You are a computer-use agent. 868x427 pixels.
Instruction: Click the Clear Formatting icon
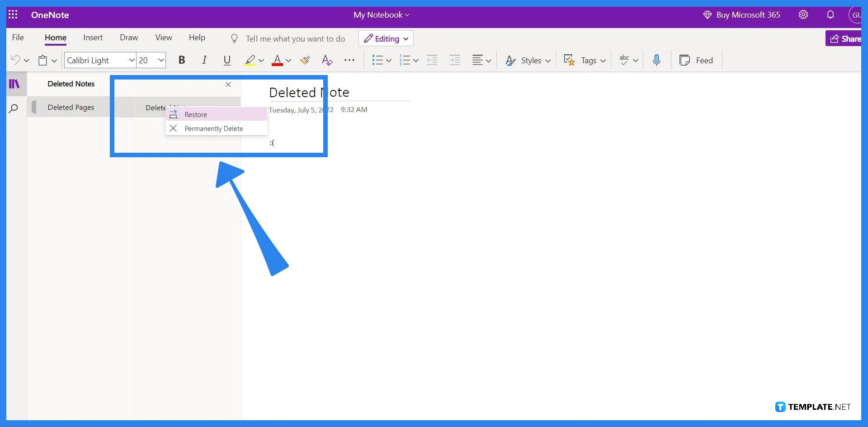click(x=327, y=60)
